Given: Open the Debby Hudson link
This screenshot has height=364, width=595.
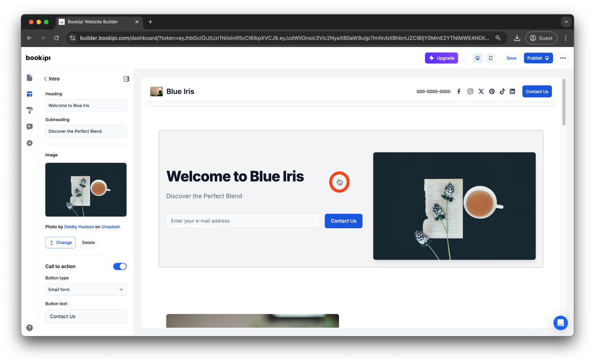Looking at the screenshot, I should pos(79,227).
